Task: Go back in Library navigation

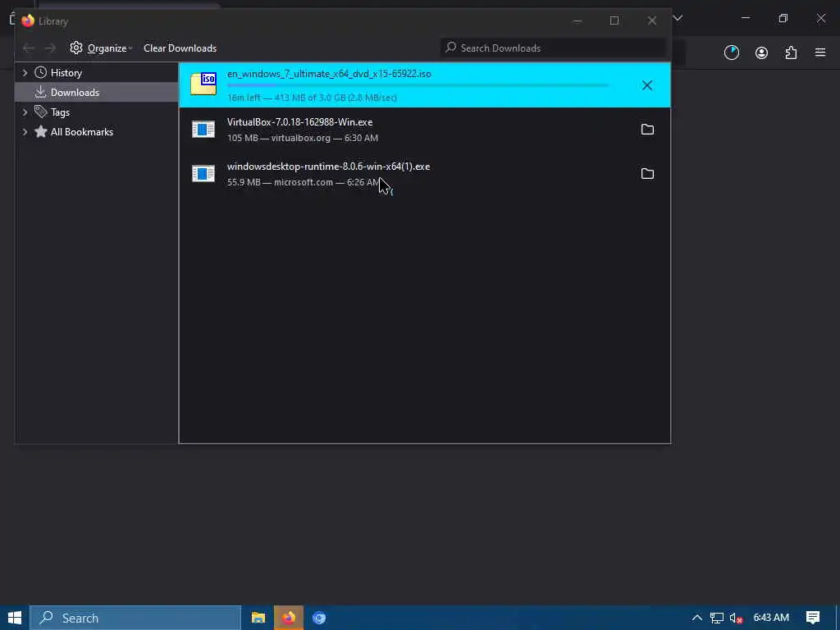Action: click(x=29, y=48)
